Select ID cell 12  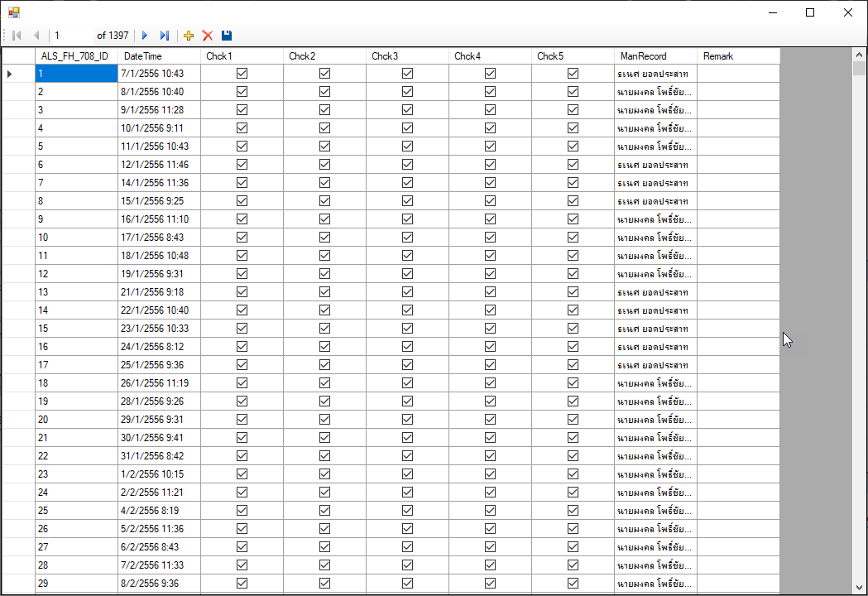[76, 274]
